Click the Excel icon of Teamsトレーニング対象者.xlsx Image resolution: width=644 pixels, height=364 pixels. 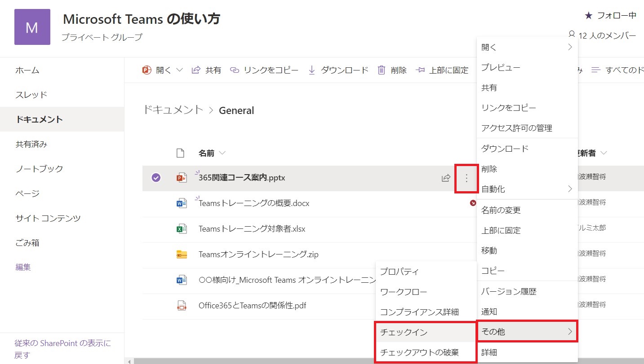point(182,229)
